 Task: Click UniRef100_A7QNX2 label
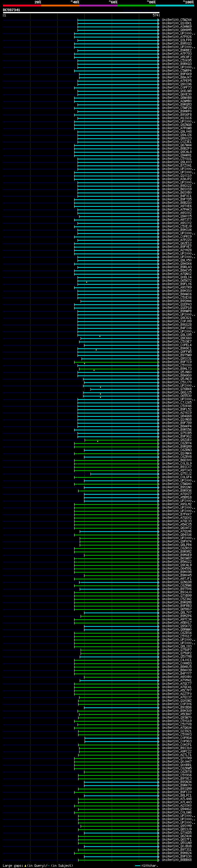[176, 274]
